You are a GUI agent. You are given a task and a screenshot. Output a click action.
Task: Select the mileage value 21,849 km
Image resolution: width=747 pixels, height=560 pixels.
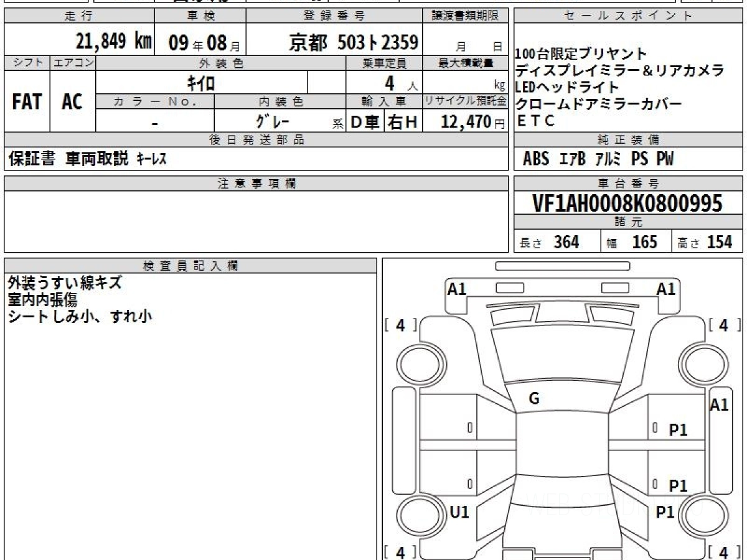113,42
